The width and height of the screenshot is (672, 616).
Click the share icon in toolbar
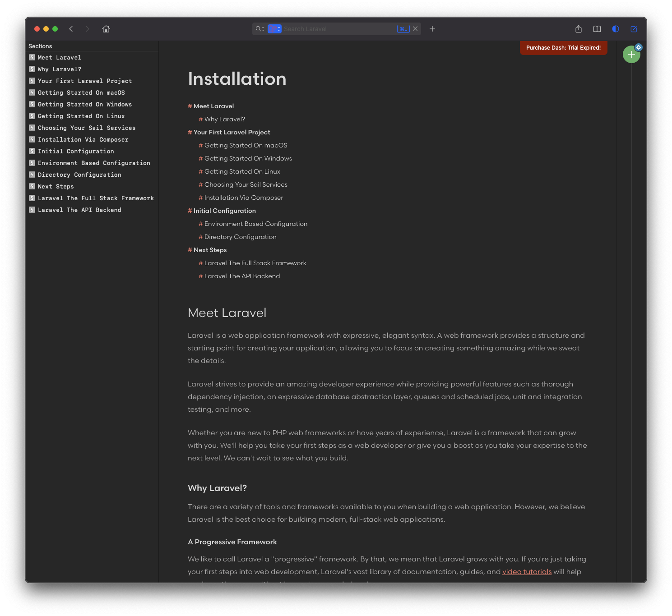click(x=579, y=29)
